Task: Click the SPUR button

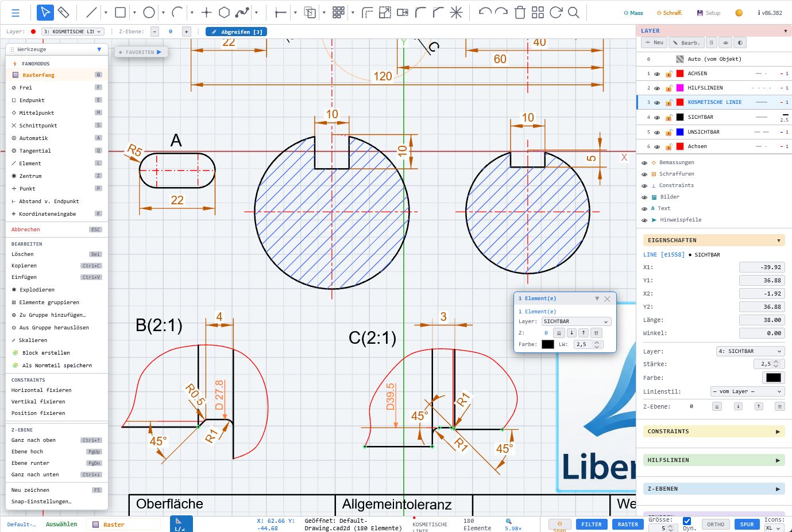Action: tap(747, 525)
